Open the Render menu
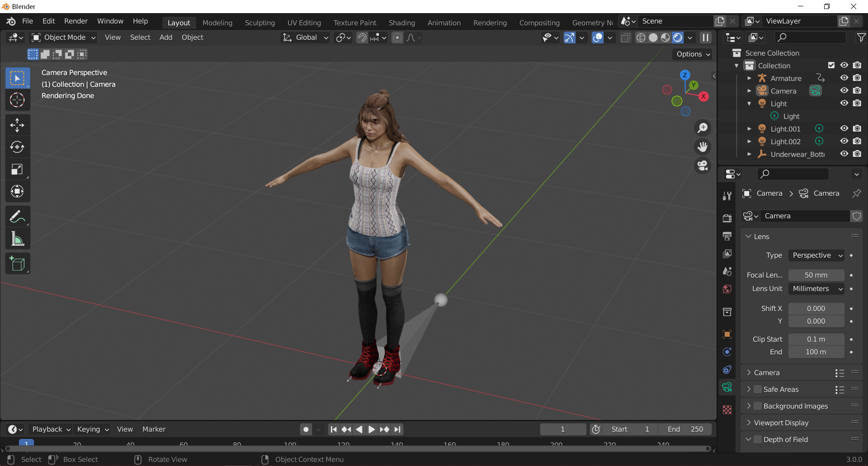 click(x=76, y=21)
